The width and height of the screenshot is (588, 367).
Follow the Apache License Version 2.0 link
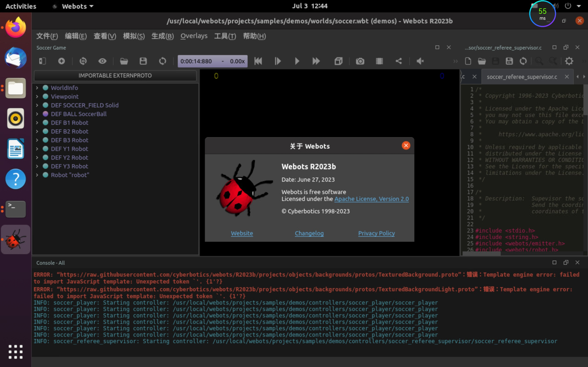371,199
